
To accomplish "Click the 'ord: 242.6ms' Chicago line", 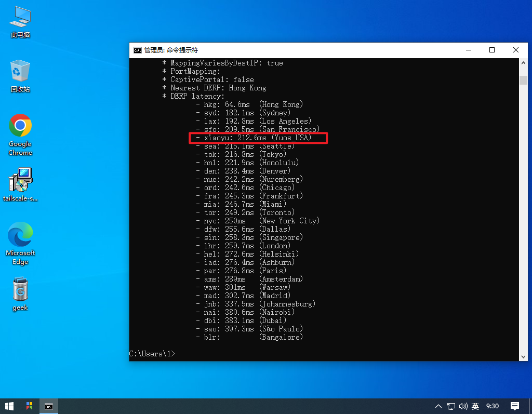I will pos(245,188).
